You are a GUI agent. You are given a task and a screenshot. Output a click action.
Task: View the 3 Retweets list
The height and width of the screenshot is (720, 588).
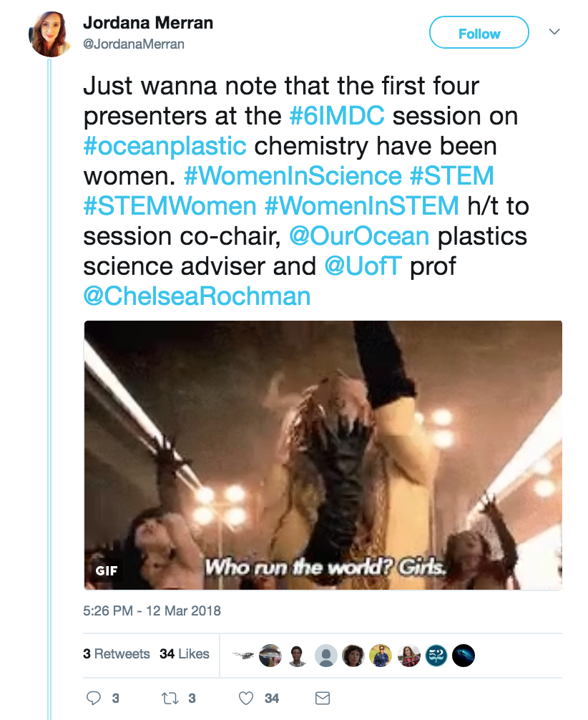click(x=117, y=654)
